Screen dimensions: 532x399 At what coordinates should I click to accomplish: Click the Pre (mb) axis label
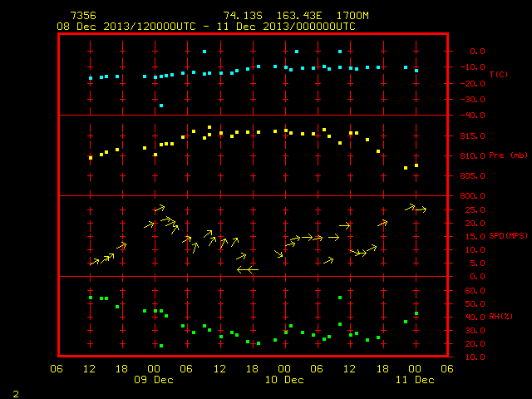click(x=508, y=155)
